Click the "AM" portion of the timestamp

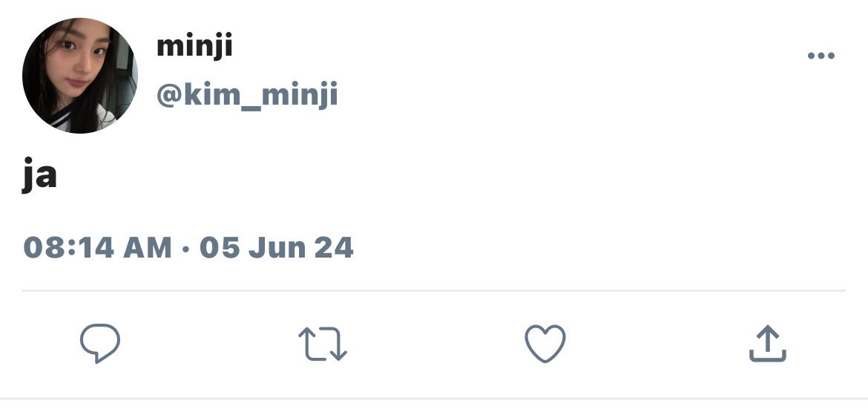click(x=147, y=247)
